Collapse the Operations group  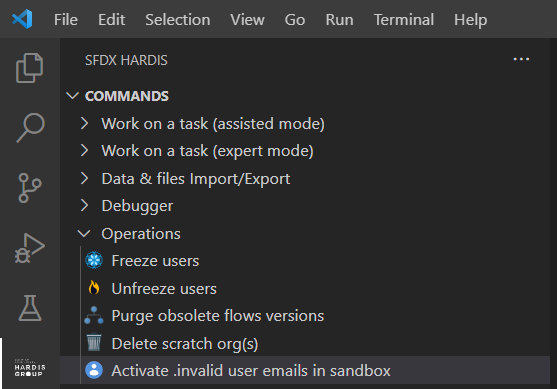tap(84, 233)
